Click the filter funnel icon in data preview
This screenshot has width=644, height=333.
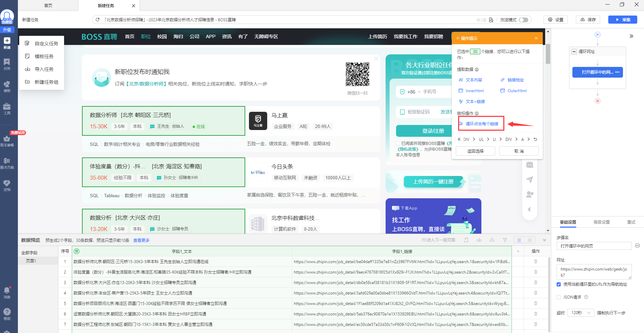(x=505, y=240)
